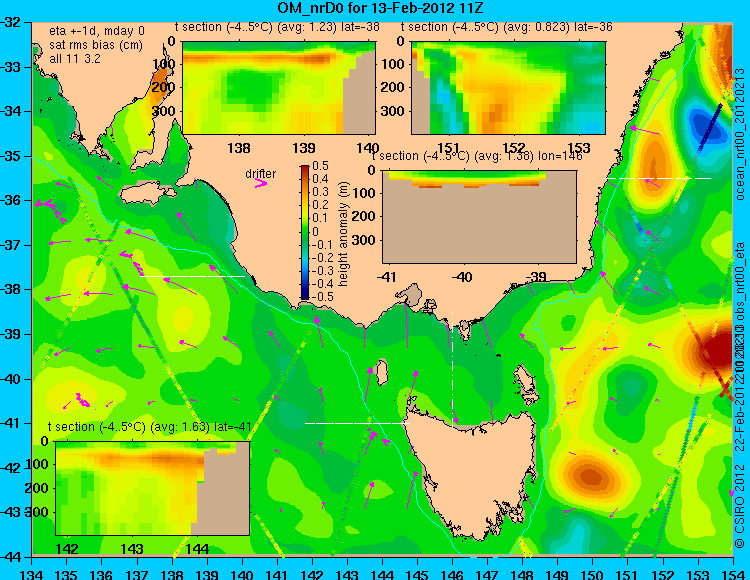750x580 pixels.
Task: Click the '152' tick label in the lat=-36 inset
Action: click(514, 148)
